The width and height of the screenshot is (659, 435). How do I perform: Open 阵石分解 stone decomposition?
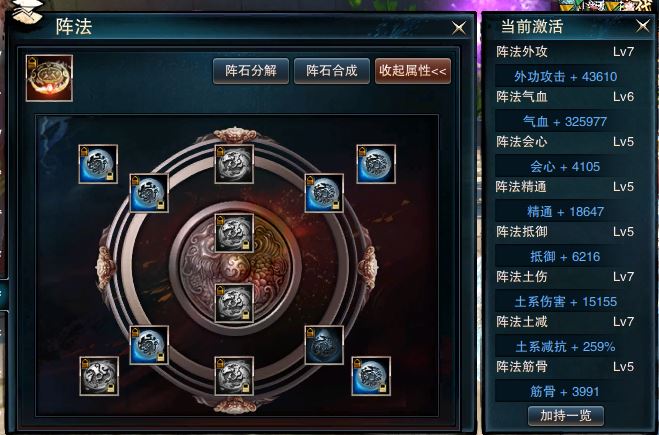pos(251,71)
